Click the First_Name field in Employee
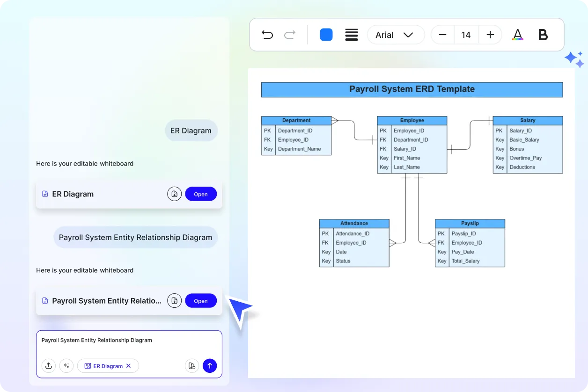 [407, 158]
